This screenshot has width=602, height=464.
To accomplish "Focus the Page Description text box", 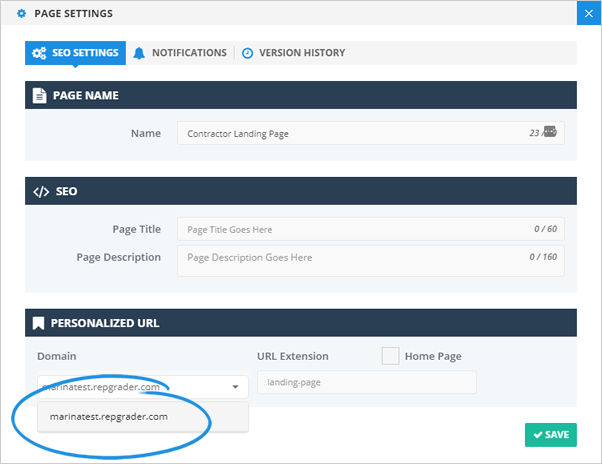I will [x=350, y=260].
